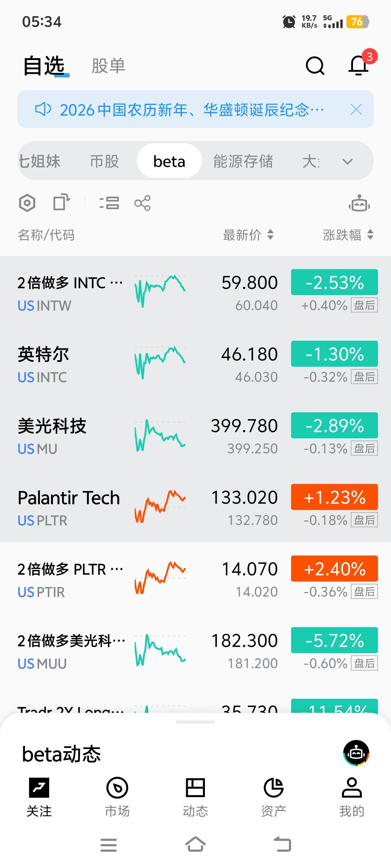Open the AI robot assistant icon
391x868 pixels.
[x=359, y=204]
